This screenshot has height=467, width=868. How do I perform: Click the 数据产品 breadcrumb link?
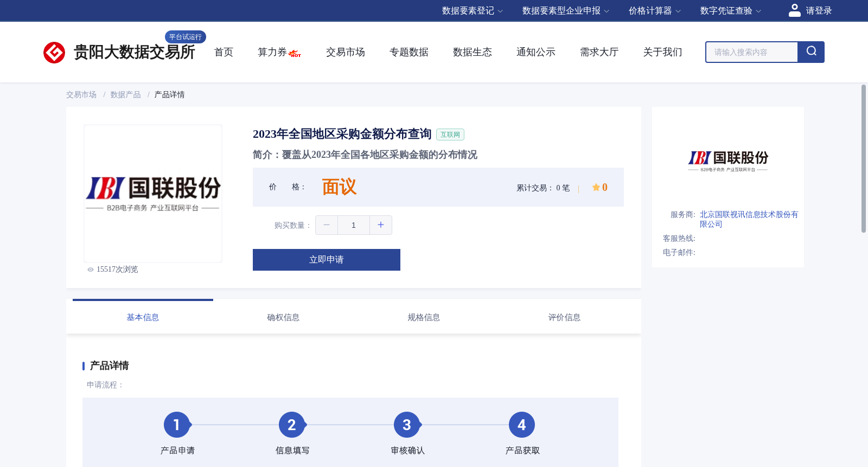[126, 95]
